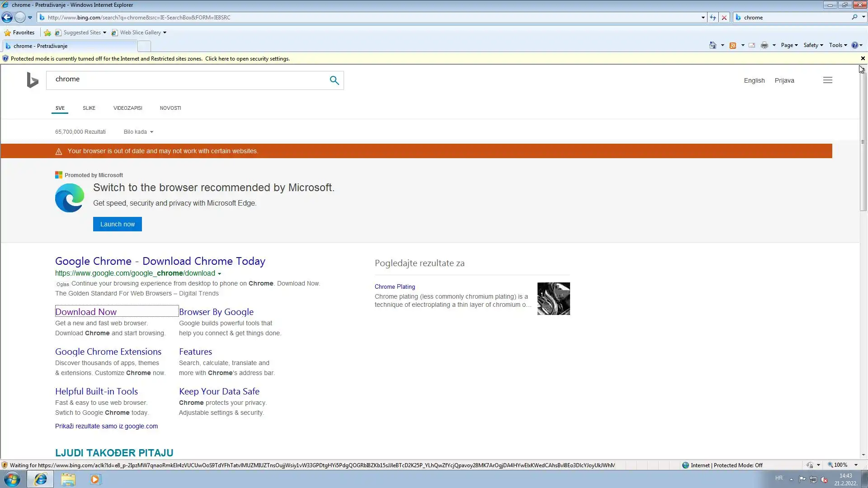Switch to the VIDEOZAPISI tab
Image resolution: width=868 pixels, height=488 pixels.
[127, 108]
